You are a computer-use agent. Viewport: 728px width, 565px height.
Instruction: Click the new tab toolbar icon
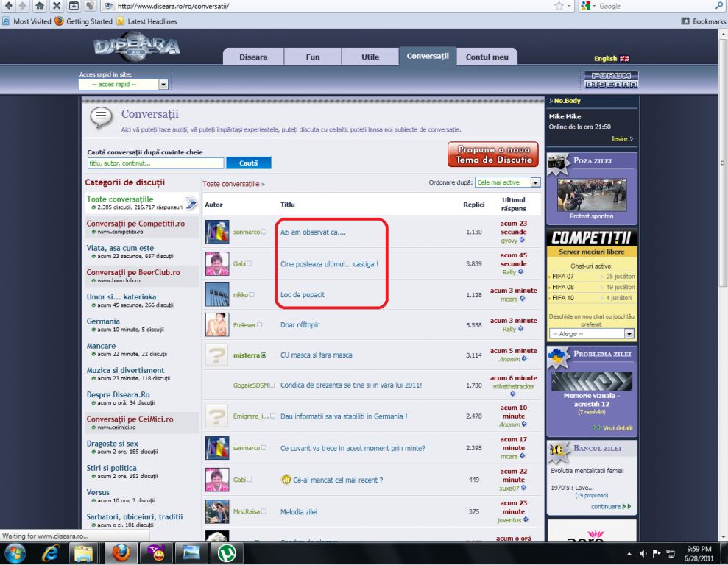(74, 6)
